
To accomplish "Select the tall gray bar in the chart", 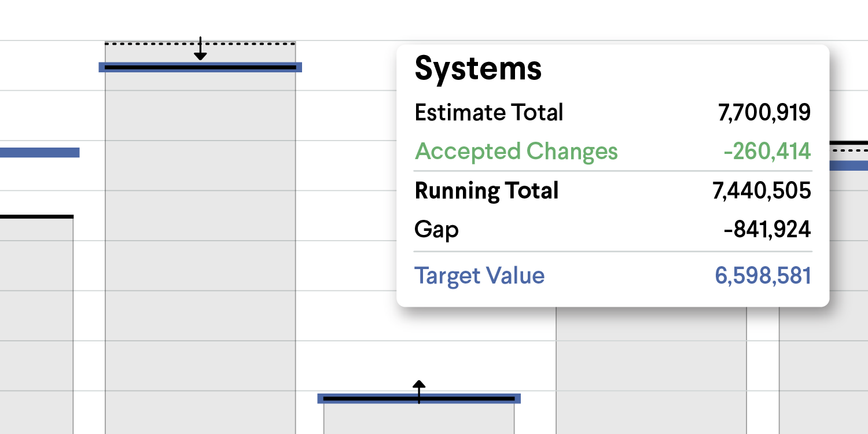I will [x=200, y=249].
